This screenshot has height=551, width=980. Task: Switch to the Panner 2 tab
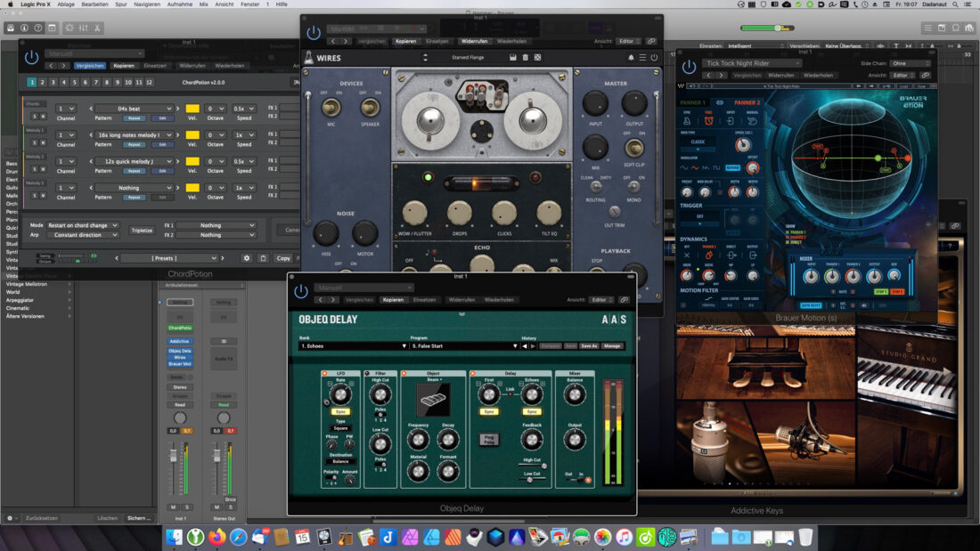[x=747, y=102]
